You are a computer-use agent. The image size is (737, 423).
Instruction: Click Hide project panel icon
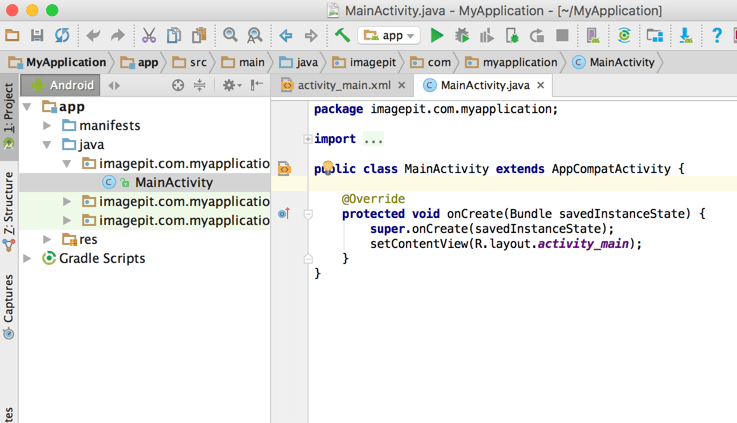[x=257, y=85]
